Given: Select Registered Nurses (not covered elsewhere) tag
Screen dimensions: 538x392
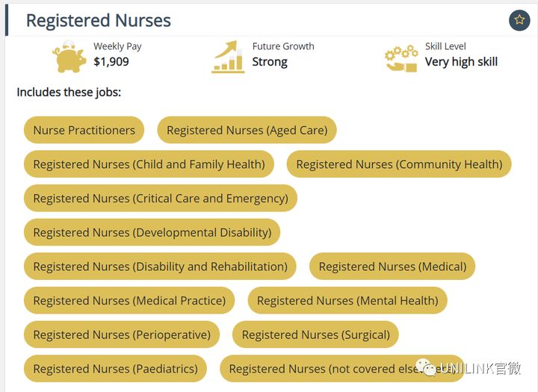Looking at the screenshot, I should tap(342, 369).
